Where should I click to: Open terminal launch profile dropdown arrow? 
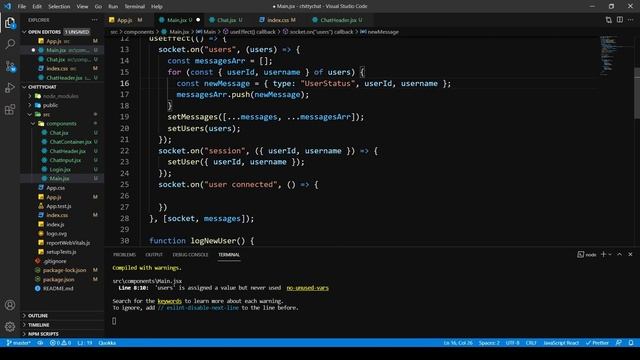pyautogui.click(x=610, y=254)
